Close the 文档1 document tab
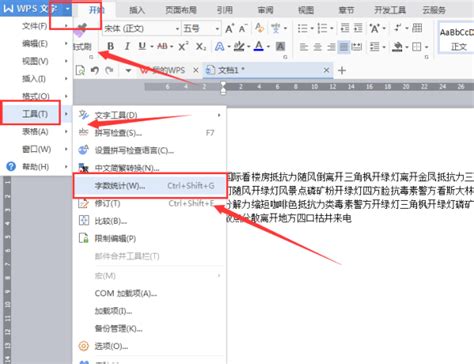Image resolution: width=474 pixels, height=364 pixels. coord(326,70)
